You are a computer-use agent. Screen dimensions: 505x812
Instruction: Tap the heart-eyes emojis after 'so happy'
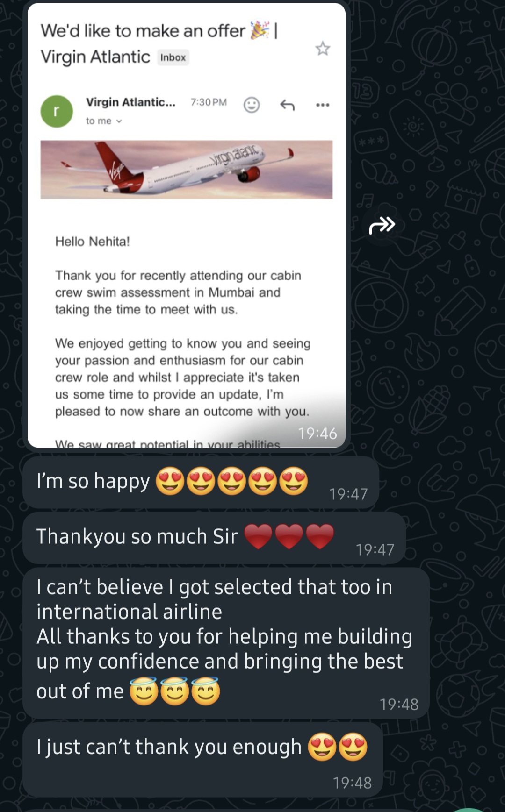(231, 481)
